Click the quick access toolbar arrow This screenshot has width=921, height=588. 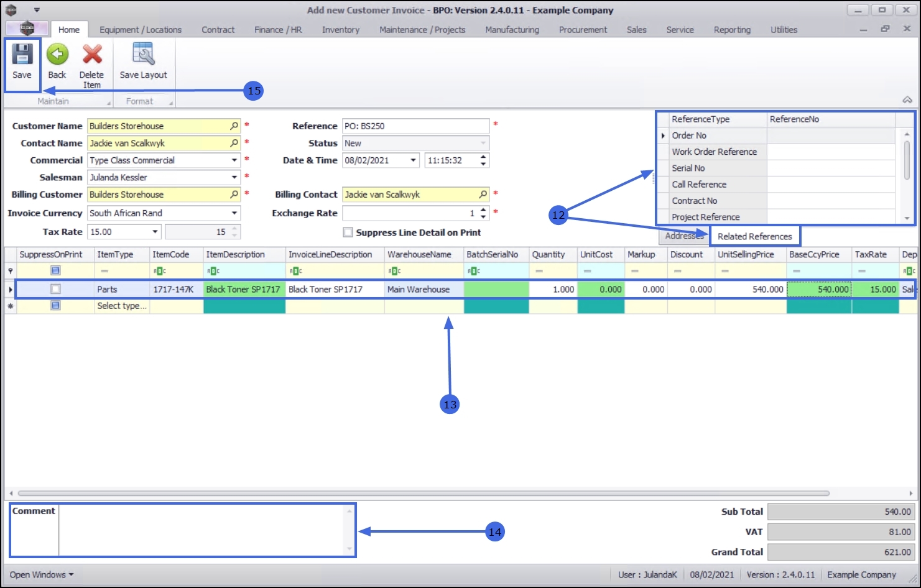point(37,10)
